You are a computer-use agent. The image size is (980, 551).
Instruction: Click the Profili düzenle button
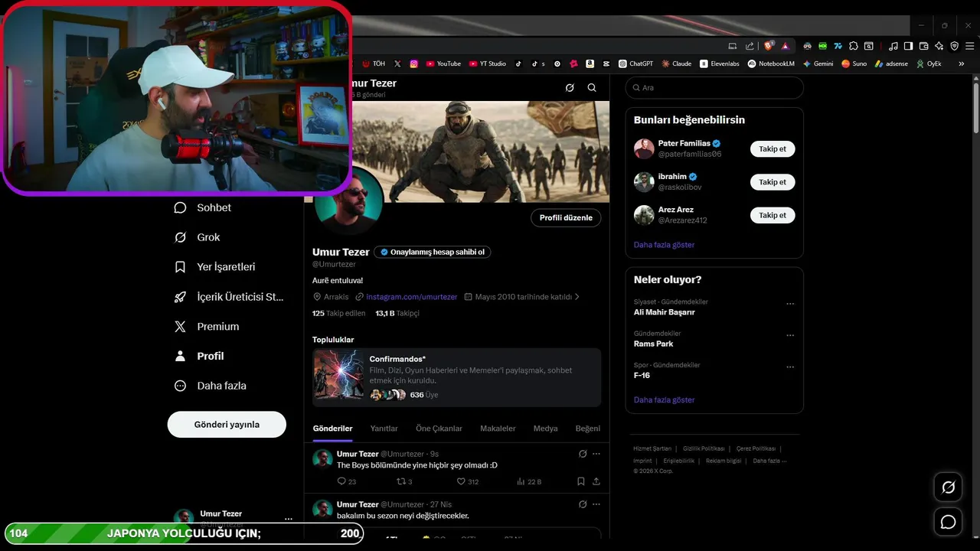click(566, 218)
